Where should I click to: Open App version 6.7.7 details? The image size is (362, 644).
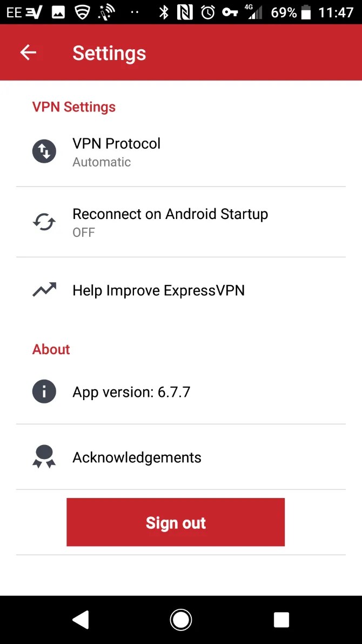click(181, 391)
